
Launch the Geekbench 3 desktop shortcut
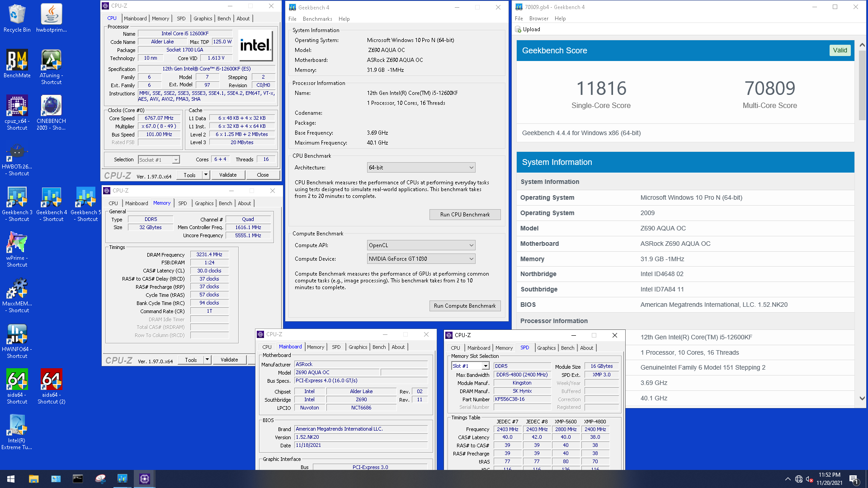17,204
